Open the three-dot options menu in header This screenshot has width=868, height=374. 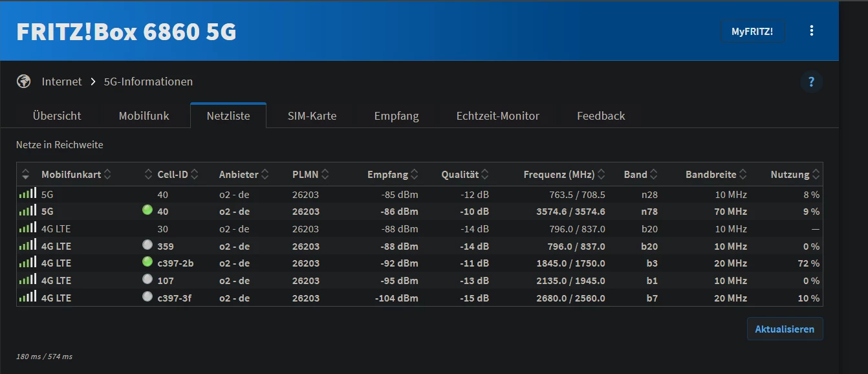[x=812, y=30]
